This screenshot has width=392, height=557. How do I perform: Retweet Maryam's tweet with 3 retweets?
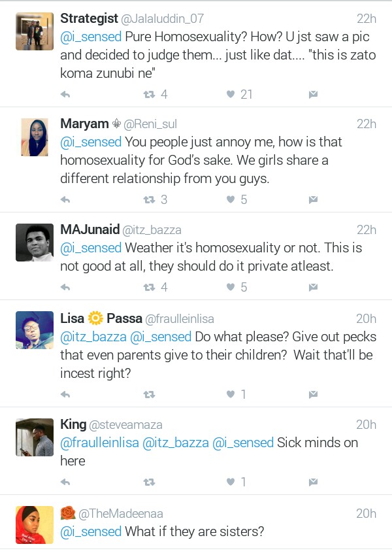[149, 200]
